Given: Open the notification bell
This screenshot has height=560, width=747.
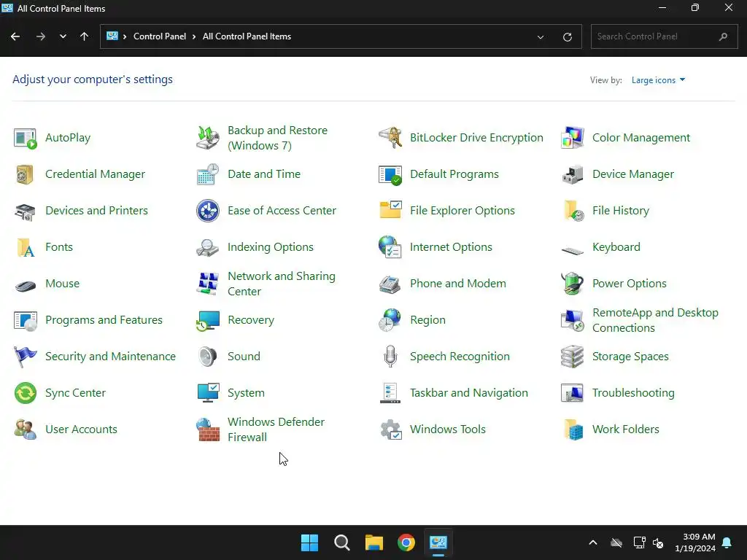Looking at the screenshot, I should [x=727, y=542].
